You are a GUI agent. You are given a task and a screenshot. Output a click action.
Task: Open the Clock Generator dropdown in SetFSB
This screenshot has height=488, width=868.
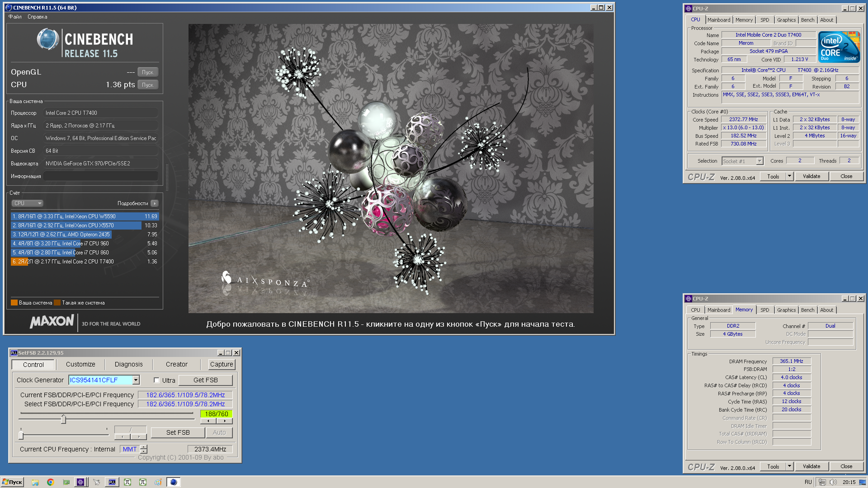[136, 380]
